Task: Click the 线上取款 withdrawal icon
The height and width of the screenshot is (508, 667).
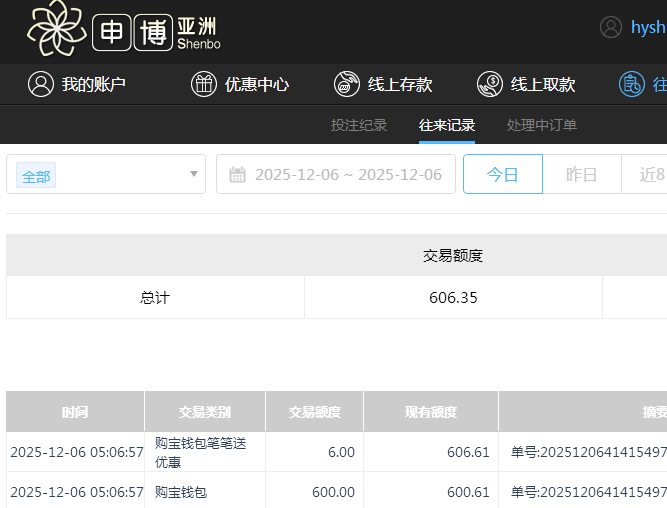Action: 490,84
